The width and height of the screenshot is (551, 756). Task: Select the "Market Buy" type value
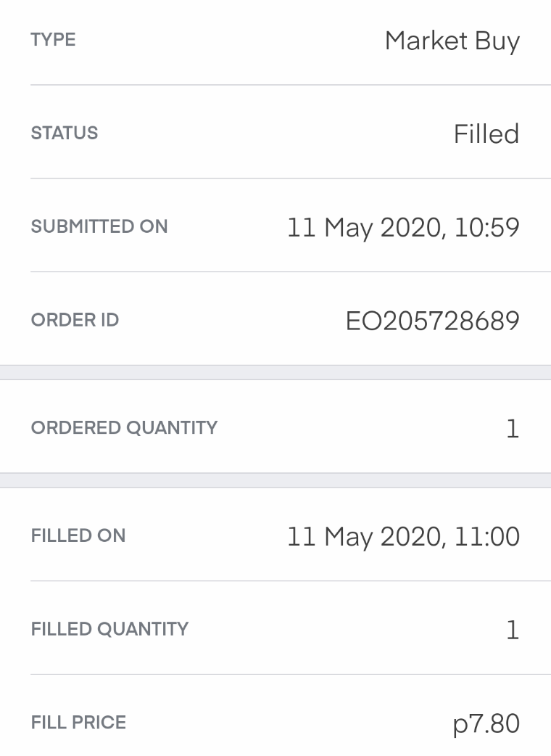click(x=452, y=41)
